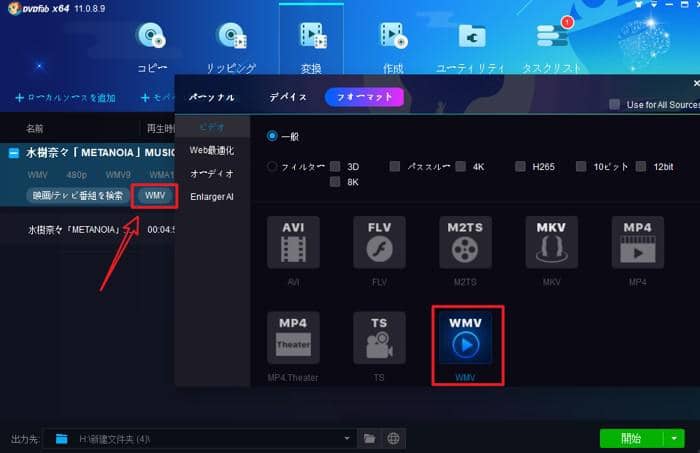Collapse the 水樹奈々 METANOIA source entry
The width and height of the screenshot is (700, 453).
click(14, 153)
